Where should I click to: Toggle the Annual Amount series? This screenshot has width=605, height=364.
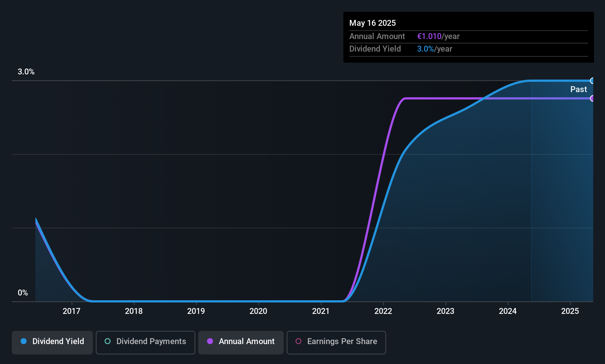click(x=241, y=342)
